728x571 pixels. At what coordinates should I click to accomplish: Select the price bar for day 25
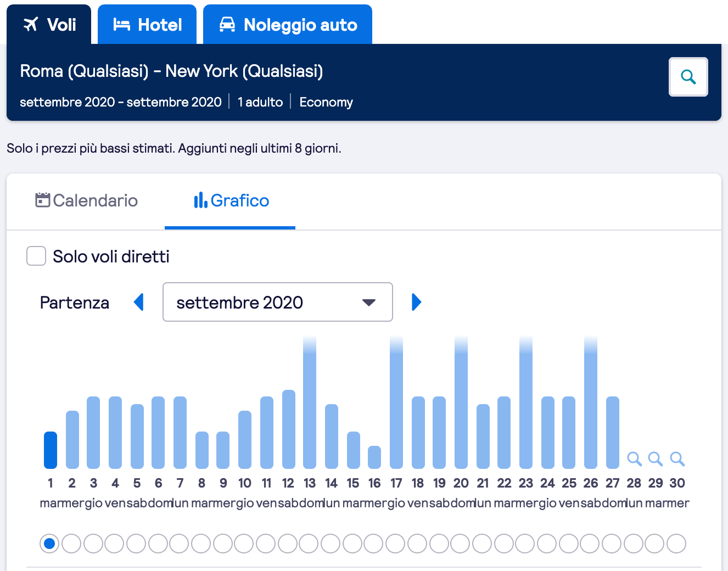[x=569, y=432]
